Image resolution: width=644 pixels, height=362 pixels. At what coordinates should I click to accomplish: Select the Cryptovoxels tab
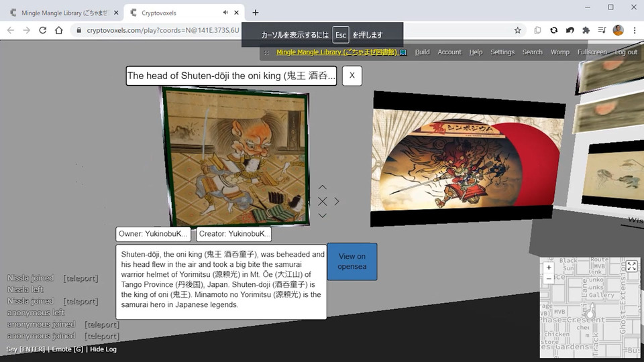[x=184, y=13]
